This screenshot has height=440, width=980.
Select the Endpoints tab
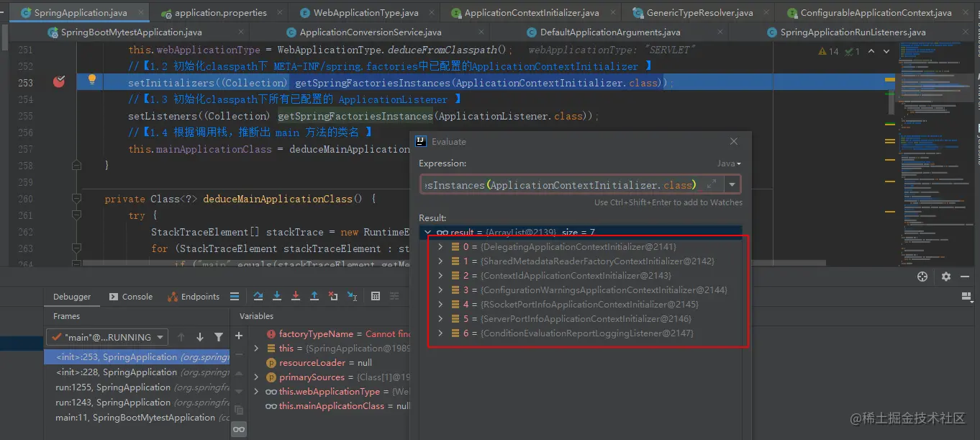194,296
